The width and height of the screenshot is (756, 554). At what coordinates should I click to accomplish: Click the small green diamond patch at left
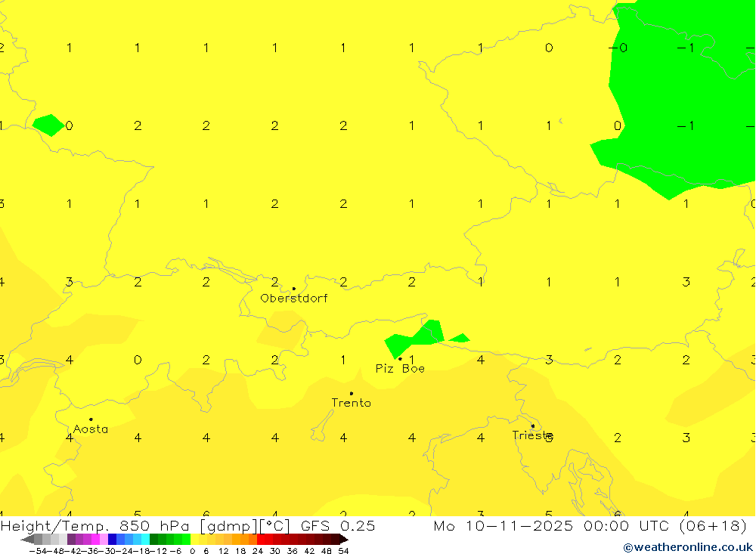click(x=48, y=125)
